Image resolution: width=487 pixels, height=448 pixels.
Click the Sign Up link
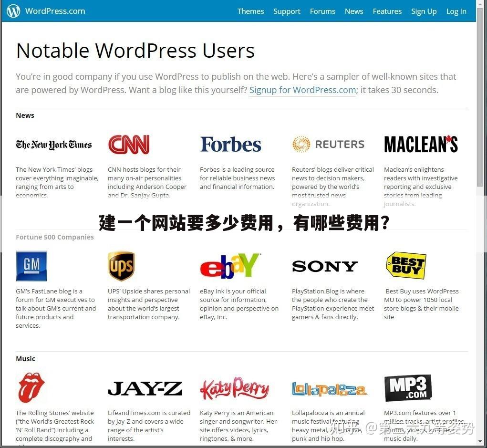click(424, 11)
